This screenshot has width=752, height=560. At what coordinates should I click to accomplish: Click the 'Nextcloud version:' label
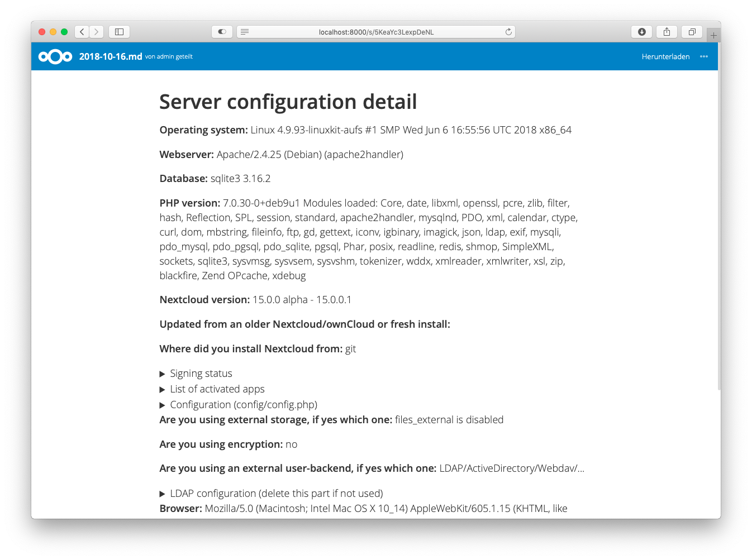204,300
